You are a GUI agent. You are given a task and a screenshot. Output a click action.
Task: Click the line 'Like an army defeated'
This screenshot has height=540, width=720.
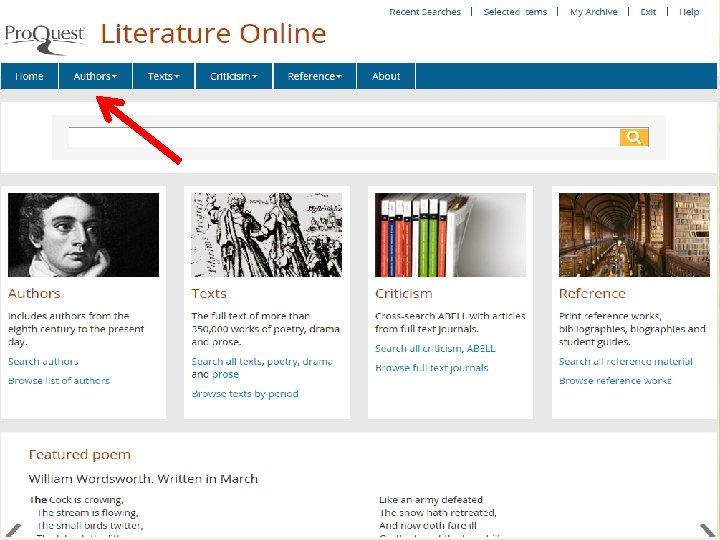point(431,500)
